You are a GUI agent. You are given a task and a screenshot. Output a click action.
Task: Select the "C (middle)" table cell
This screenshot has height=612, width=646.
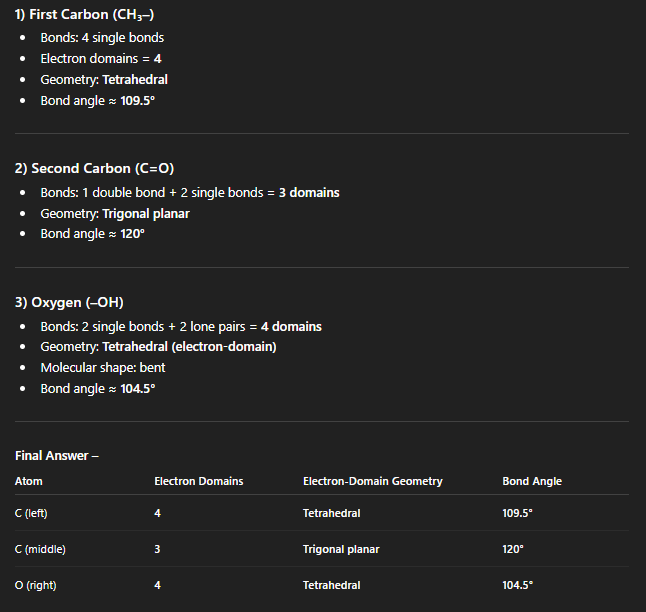click(40, 549)
